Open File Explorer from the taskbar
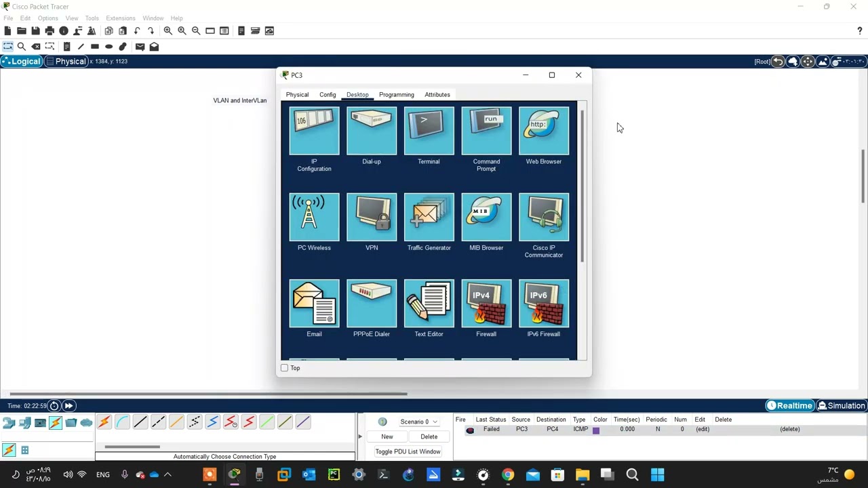Image resolution: width=868 pixels, height=488 pixels. tap(582, 474)
